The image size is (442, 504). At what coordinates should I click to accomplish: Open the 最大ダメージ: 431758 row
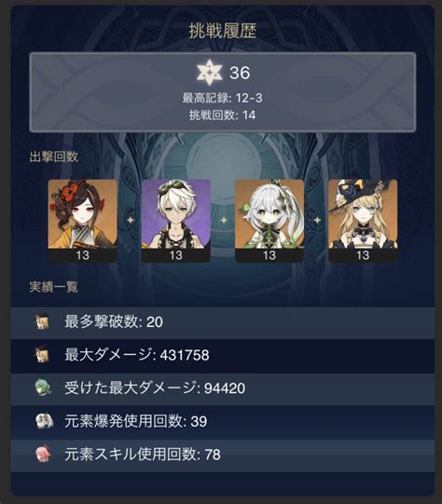[x=223, y=356]
